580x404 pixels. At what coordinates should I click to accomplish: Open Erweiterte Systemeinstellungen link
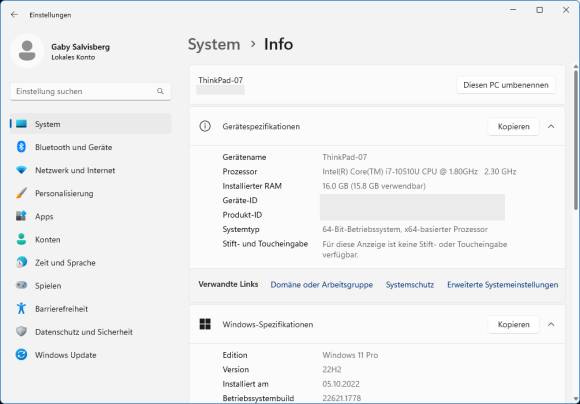502,285
